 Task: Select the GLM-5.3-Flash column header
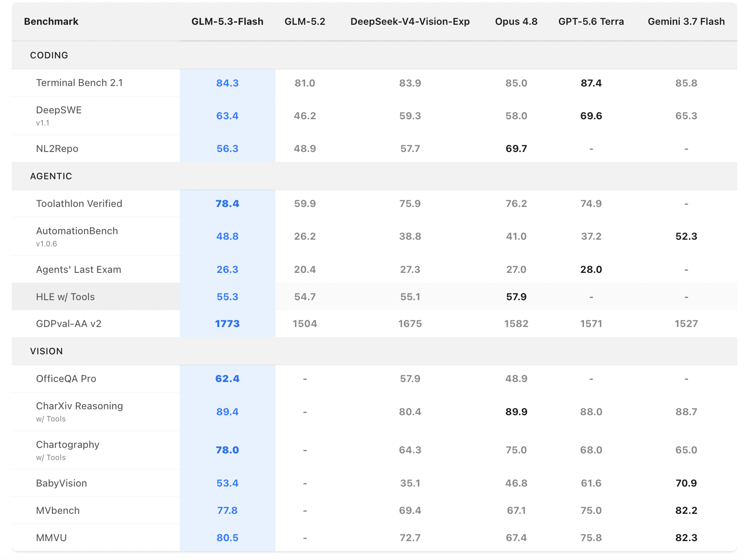coord(227,21)
